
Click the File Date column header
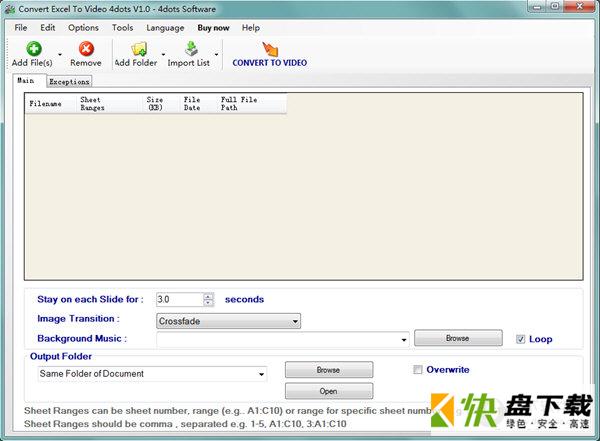(x=198, y=104)
